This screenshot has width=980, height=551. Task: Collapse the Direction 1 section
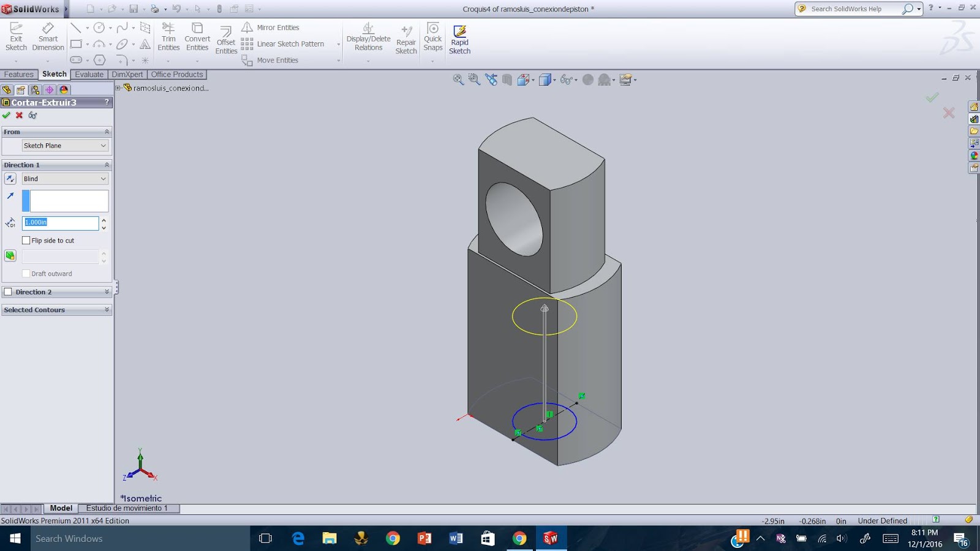(105, 165)
